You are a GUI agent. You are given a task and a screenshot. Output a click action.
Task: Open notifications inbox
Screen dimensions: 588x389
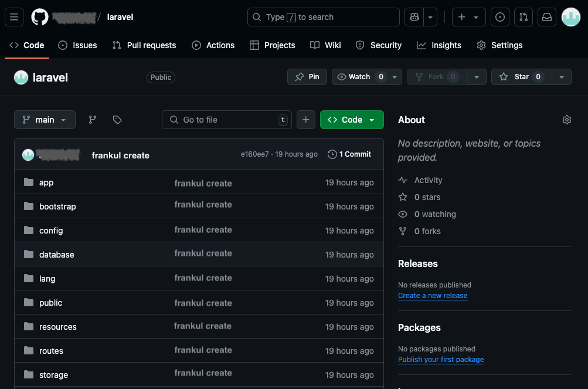pos(547,17)
